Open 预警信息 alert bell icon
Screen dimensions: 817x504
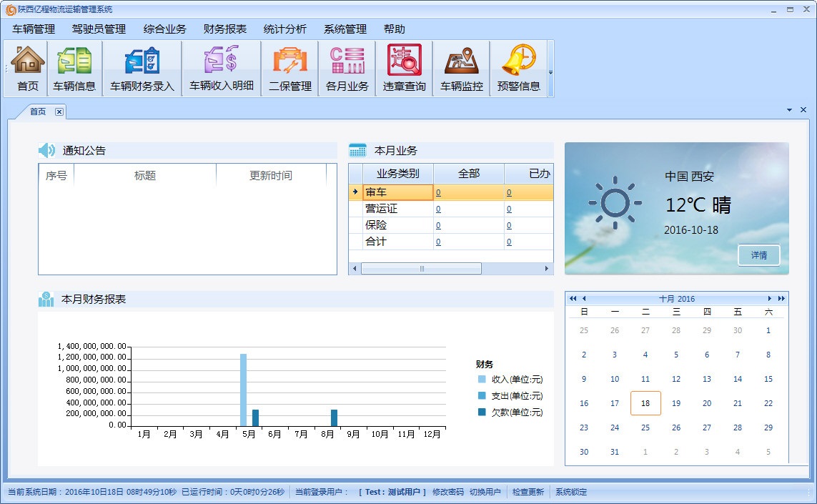pyautogui.click(x=518, y=69)
